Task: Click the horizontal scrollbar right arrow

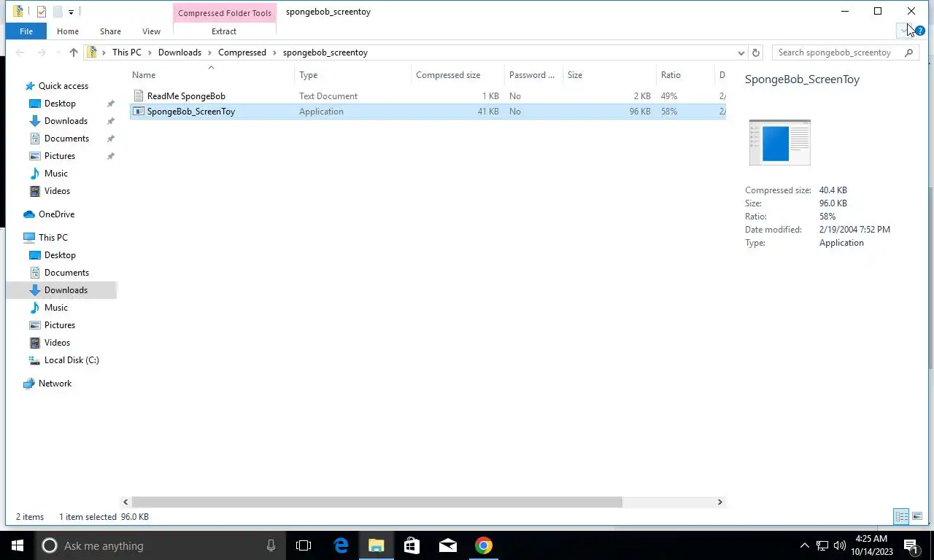Action: [x=719, y=502]
